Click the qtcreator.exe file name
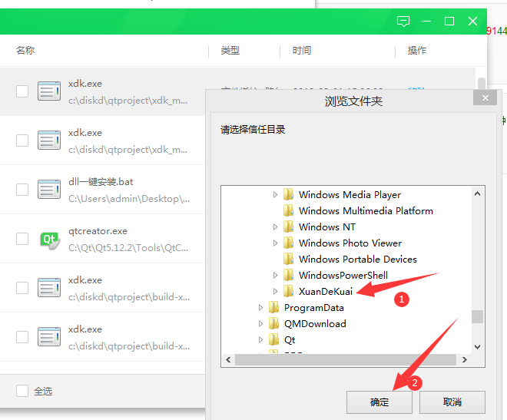This screenshot has height=420, width=507. pos(98,231)
